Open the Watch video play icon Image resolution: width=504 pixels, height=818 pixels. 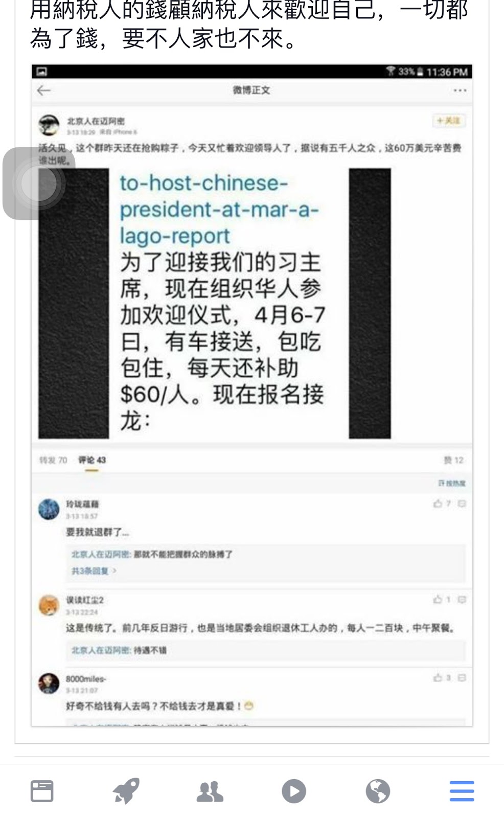294,791
